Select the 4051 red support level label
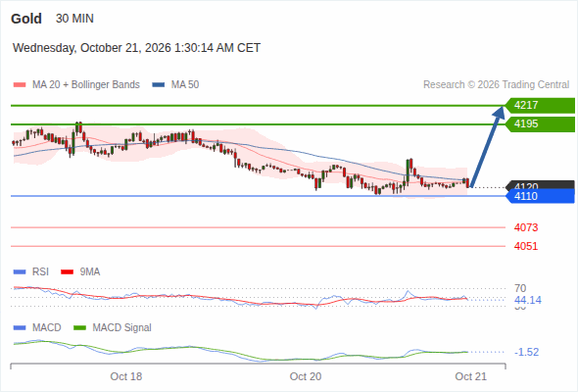The height and width of the screenshot is (392, 578). click(x=526, y=246)
